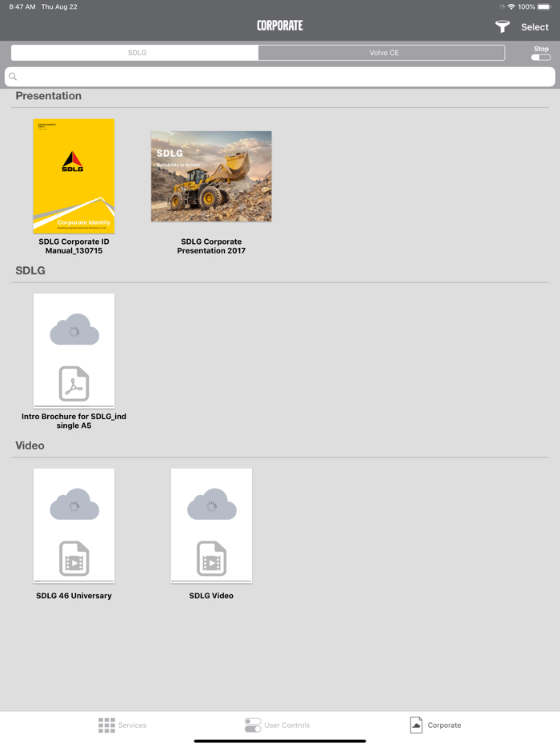Tap magnifier icon in search bar
This screenshot has height=747, width=560.
point(13,77)
